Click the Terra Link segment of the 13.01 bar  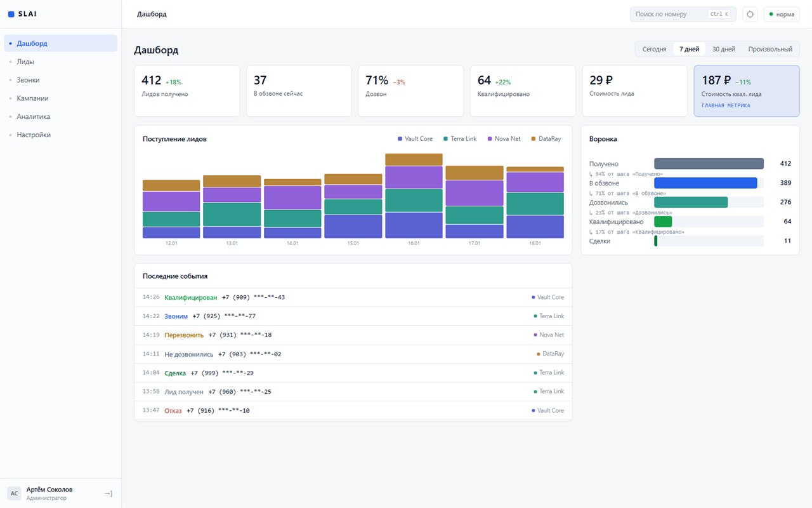click(x=232, y=215)
